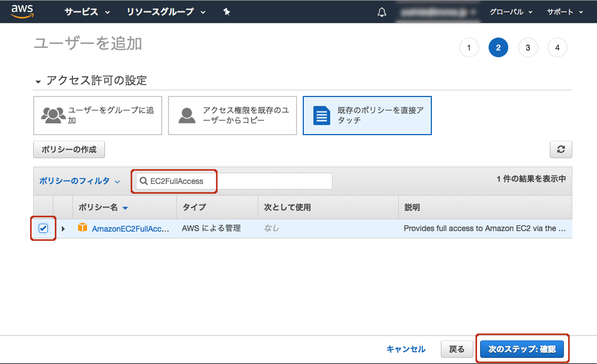The image size is (597, 364).
Task: Select ユーザーをグループに追加 option
Action: click(98, 116)
